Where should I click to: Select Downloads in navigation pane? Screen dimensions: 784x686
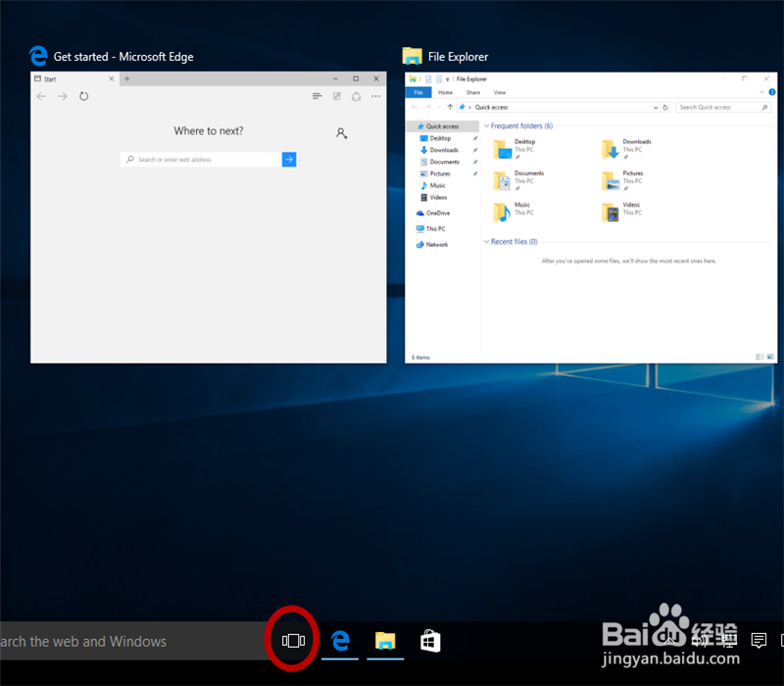click(x=444, y=150)
